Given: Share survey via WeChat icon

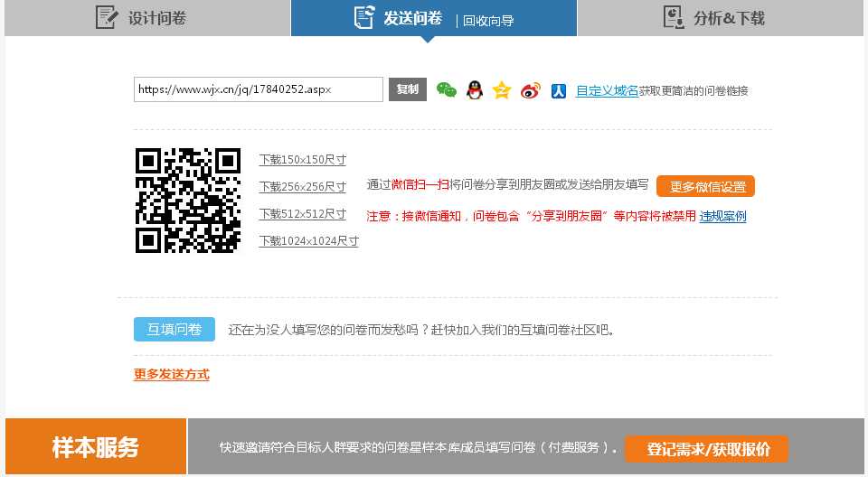Looking at the screenshot, I should click(446, 89).
